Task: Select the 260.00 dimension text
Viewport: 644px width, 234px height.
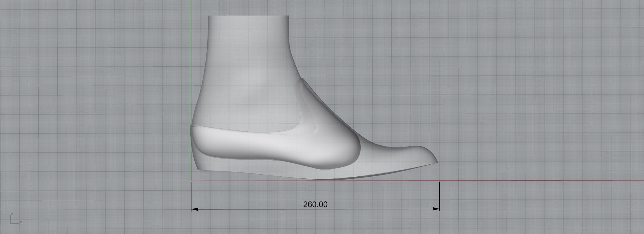Action: point(315,204)
